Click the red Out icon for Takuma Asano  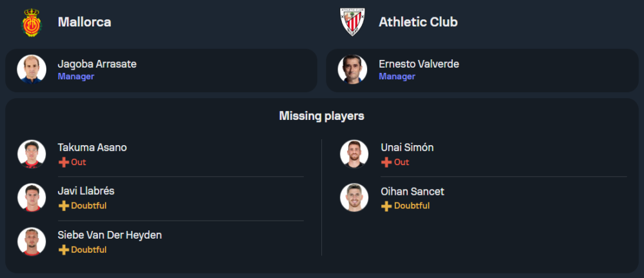click(63, 163)
